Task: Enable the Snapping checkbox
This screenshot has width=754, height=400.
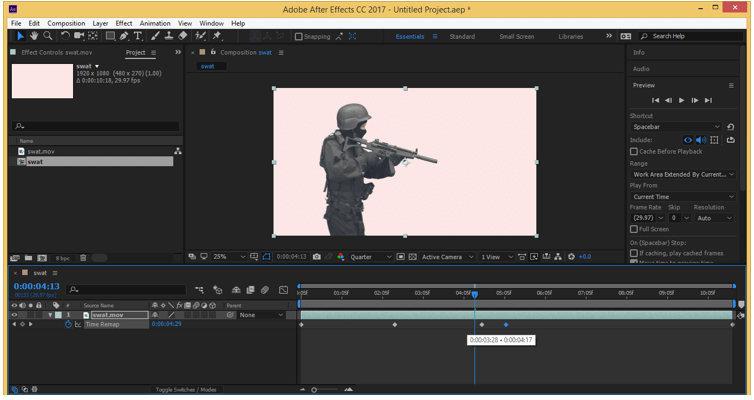Action: tap(299, 37)
